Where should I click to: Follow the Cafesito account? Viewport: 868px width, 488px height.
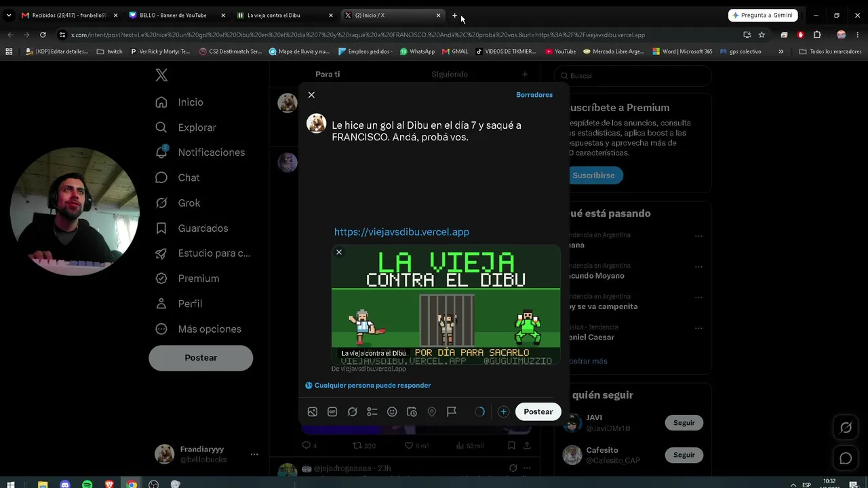click(x=684, y=455)
